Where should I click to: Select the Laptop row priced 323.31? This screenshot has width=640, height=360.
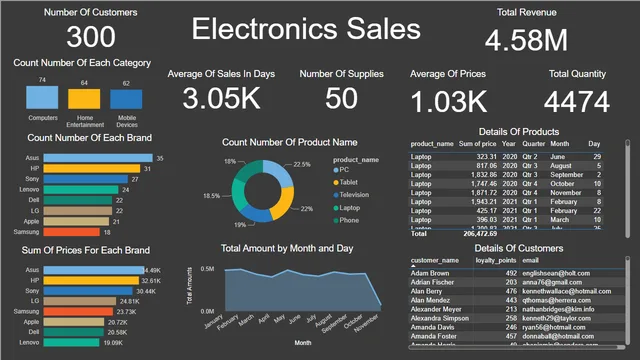(x=506, y=157)
